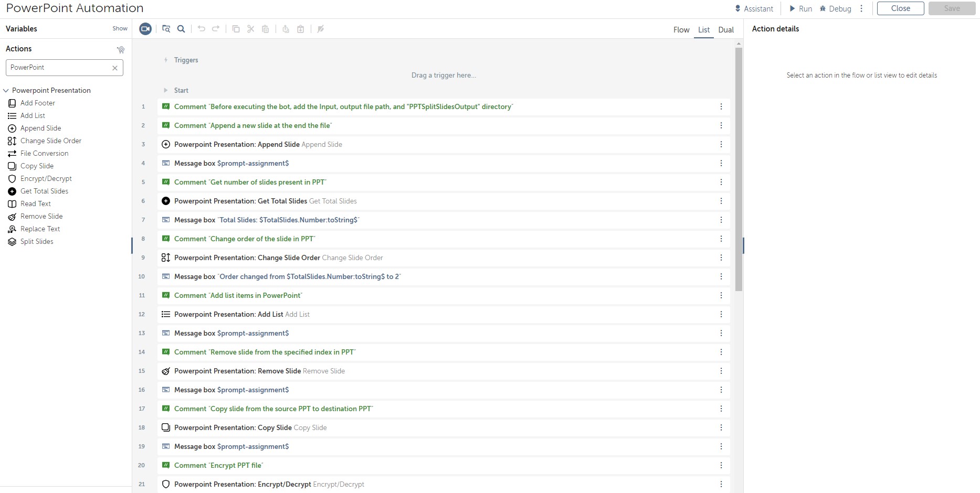980x493 pixels.
Task: Click the Get Total Slides icon in the sidebar
Action: [x=12, y=191]
